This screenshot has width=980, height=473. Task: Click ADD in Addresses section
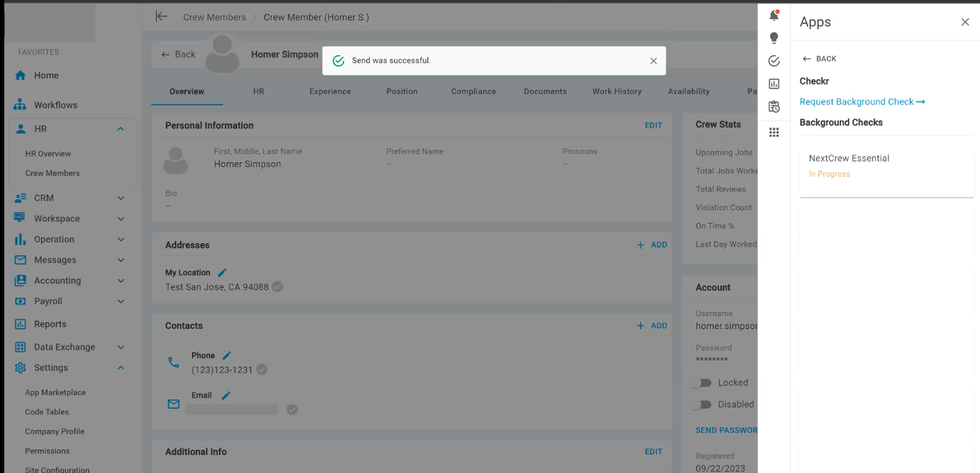point(652,245)
